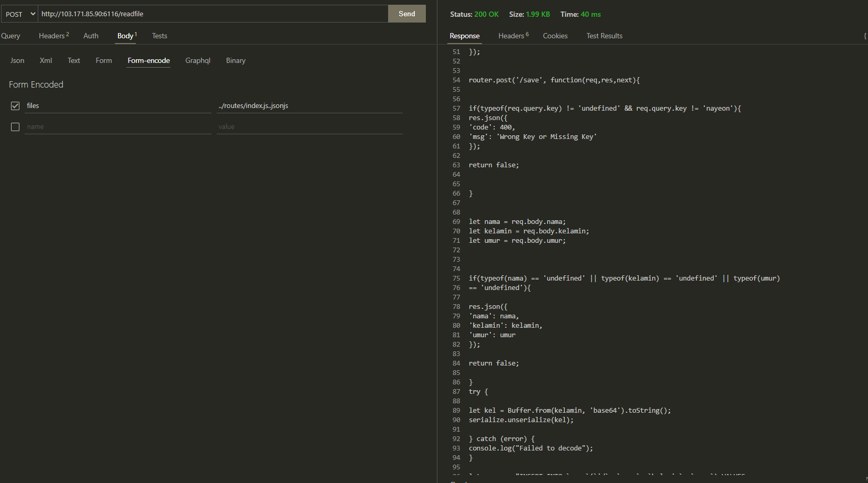Click the braces icon in response panel

click(865, 36)
